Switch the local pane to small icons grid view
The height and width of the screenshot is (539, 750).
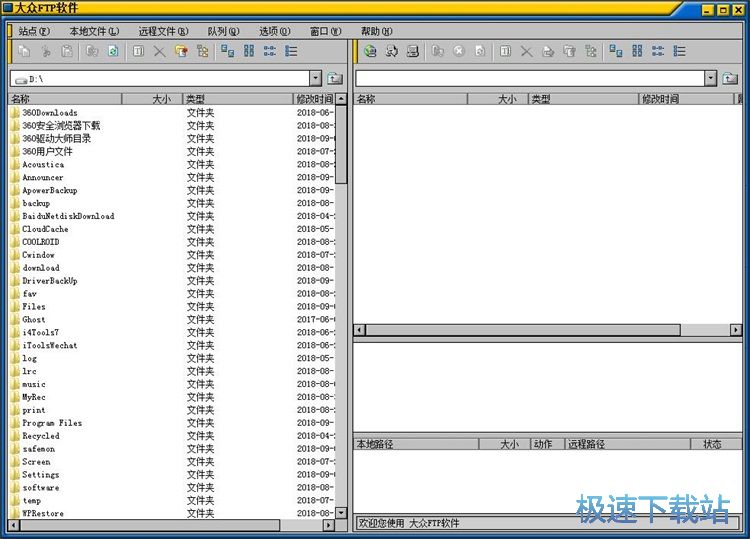pyautogui.click(x=249, y=51)
